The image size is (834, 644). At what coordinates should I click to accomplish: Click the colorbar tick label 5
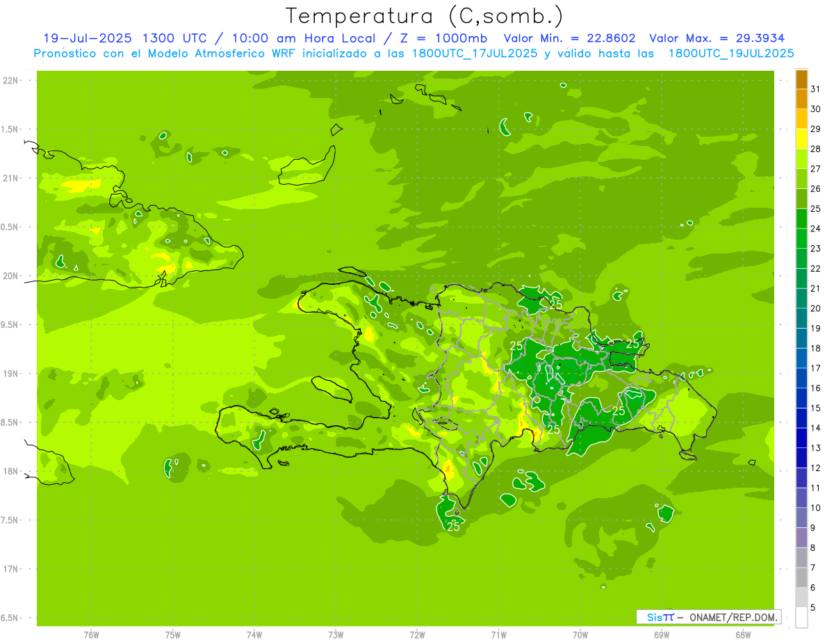pyautogui.click(x=813, y=608)
